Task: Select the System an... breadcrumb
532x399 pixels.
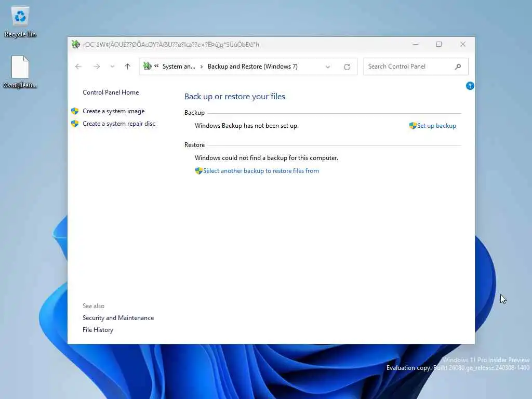Action: coord(179,66)
